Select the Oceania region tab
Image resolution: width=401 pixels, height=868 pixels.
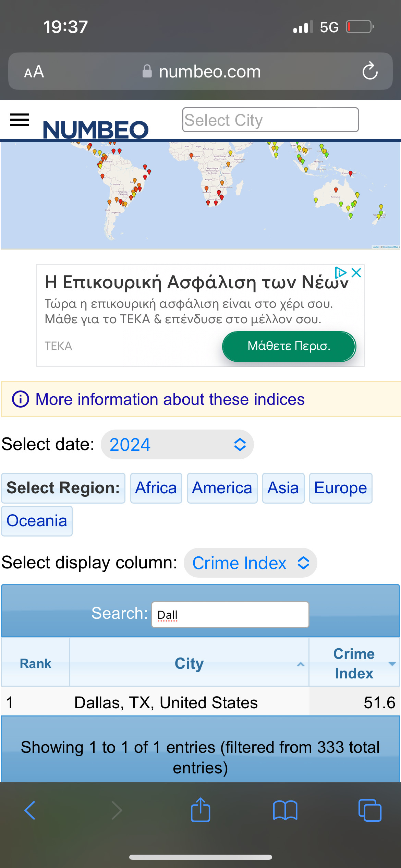(37, 521)
